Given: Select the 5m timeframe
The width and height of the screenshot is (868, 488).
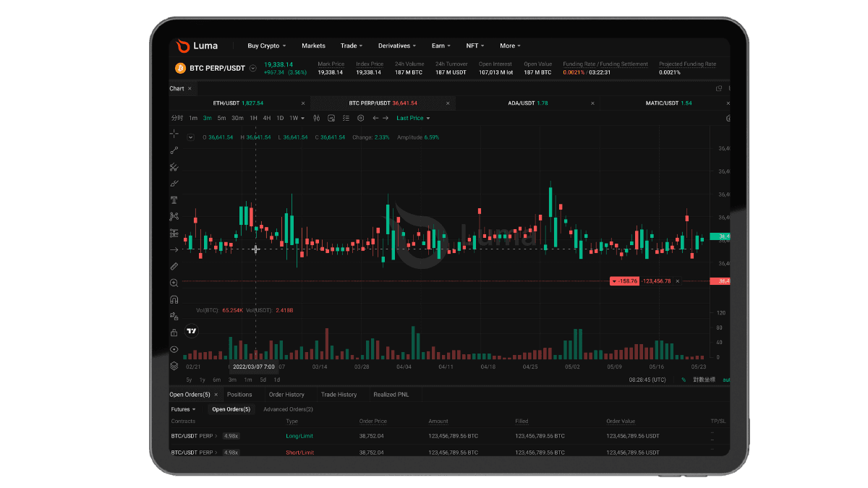Looking at the screenshot, I should (221, 118).
